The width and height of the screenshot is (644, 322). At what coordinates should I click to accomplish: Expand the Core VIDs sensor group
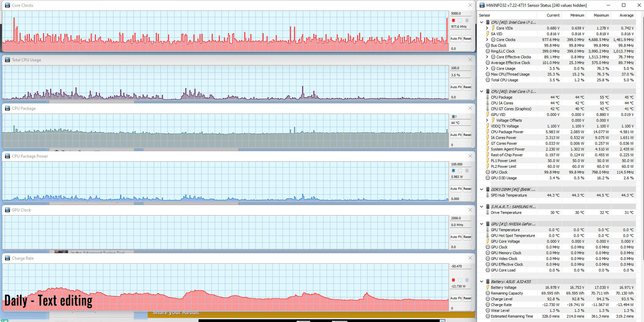[487, 28]
